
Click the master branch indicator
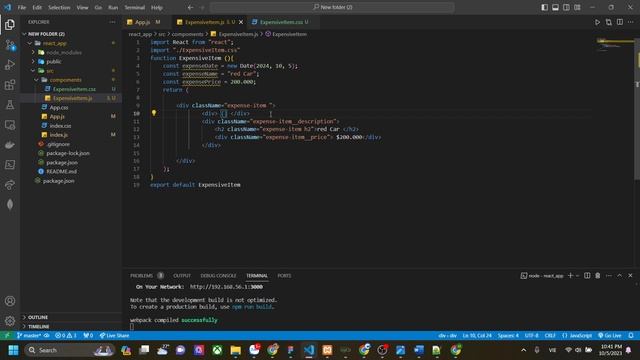pyautogui.click(x=29, y=336)
